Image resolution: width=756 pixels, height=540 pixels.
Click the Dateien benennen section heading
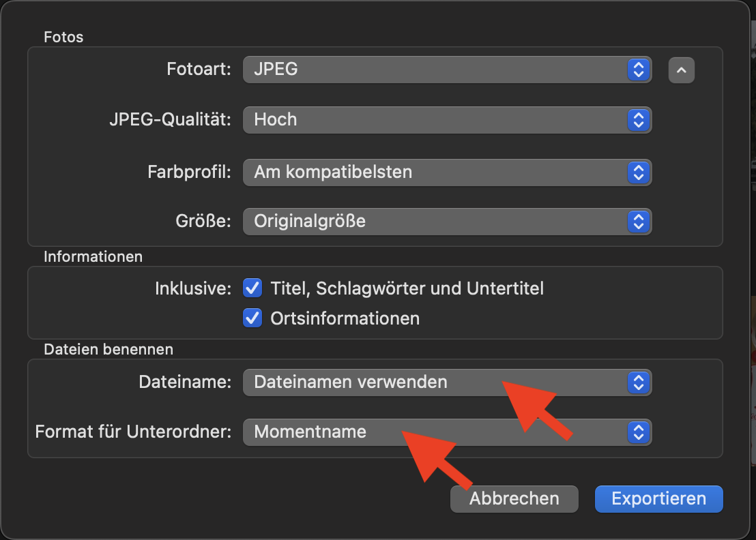coord(108,350)
